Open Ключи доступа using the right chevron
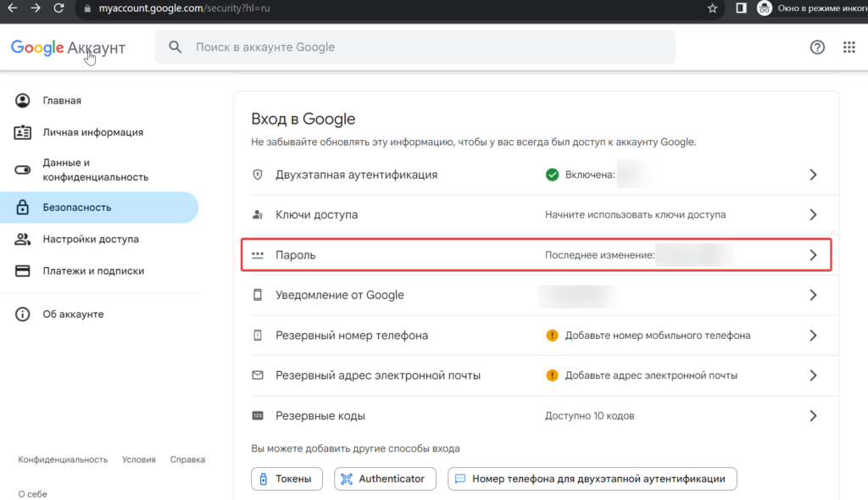Image resolution: width=868 pixels, height=500 pixels. (x=813, y=215)
